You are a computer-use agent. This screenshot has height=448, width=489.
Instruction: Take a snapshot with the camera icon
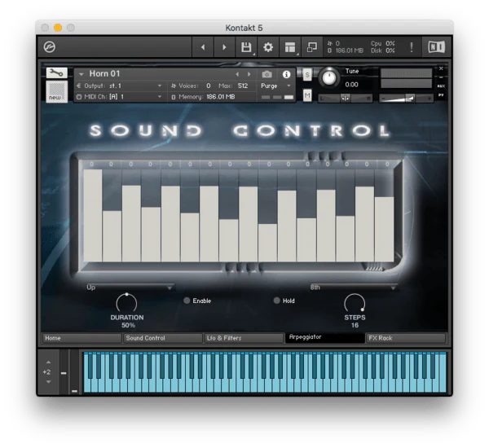tap(267, 74)
